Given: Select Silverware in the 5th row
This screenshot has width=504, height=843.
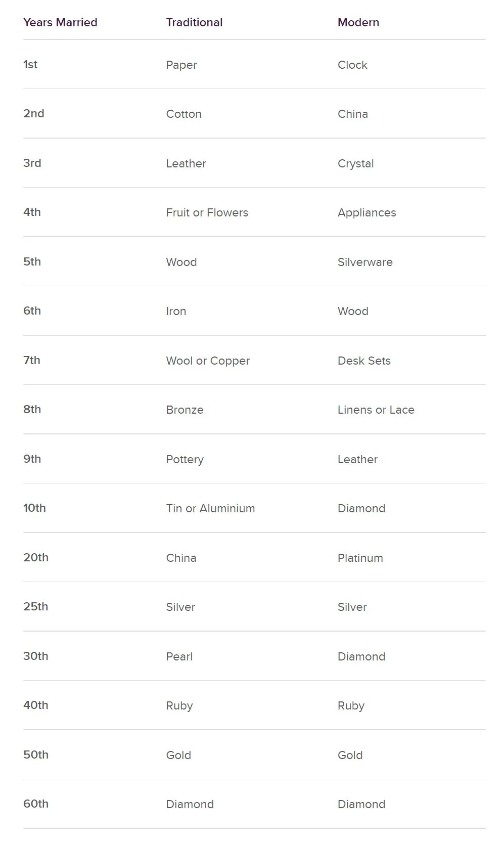Looking at the screenshot, I should [x=365, y=262].
